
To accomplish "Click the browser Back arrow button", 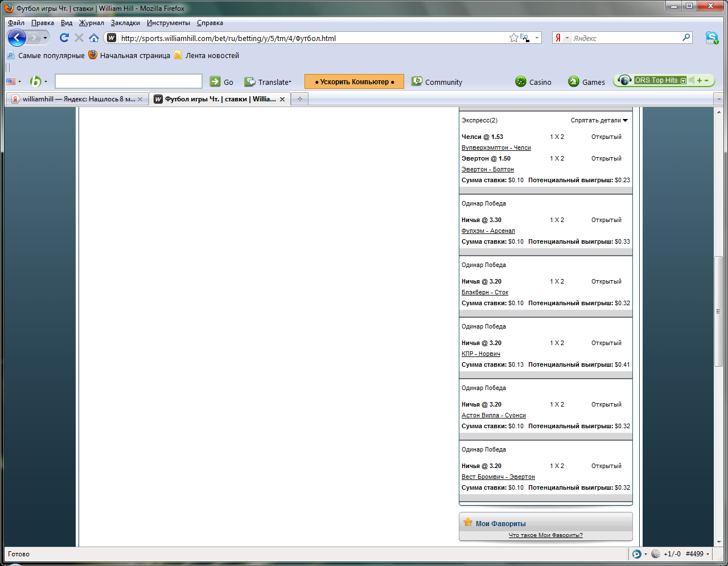I will tap(17, 38).
